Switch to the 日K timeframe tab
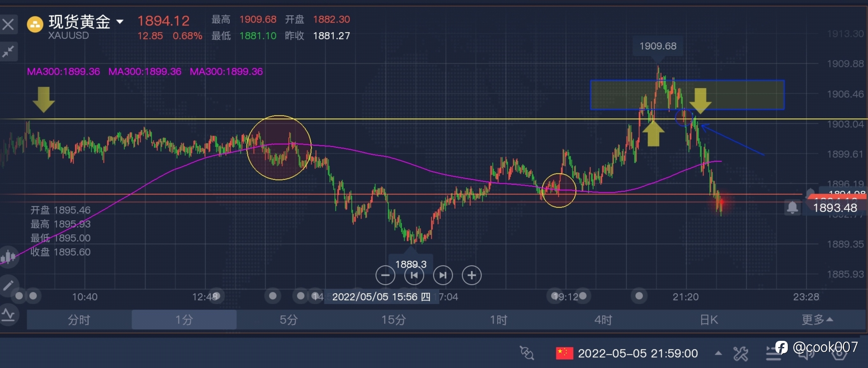Screen dimensions: 868x368 click(x=708, y=319)
